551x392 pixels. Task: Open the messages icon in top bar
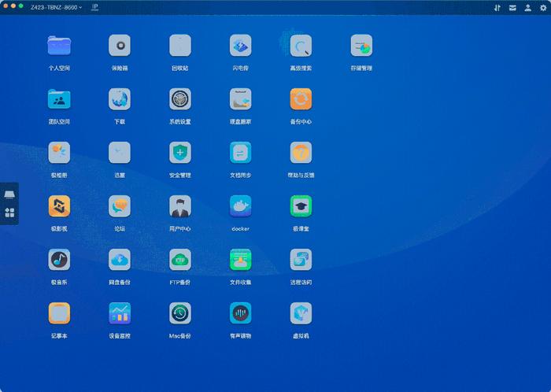coord(512,8)
